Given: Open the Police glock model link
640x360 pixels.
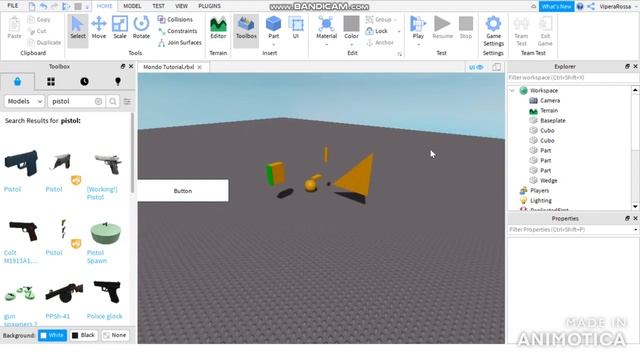Looking at the screenshot, I should point(104,316).
